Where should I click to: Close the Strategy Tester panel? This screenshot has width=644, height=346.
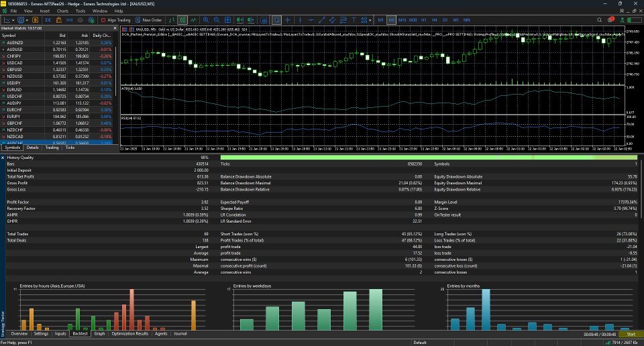click(x=3, y=158)
